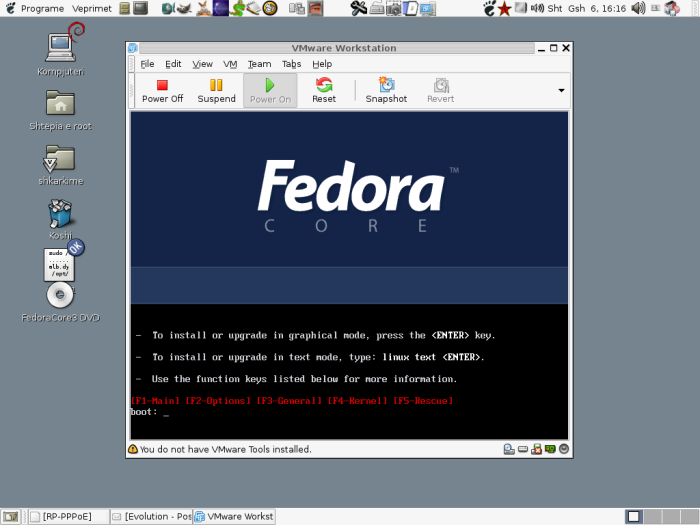Expand the VMware toolbar overflow arrow
Image resolution: width=700 pixels, height=525 pixels.
pos(561,90)
